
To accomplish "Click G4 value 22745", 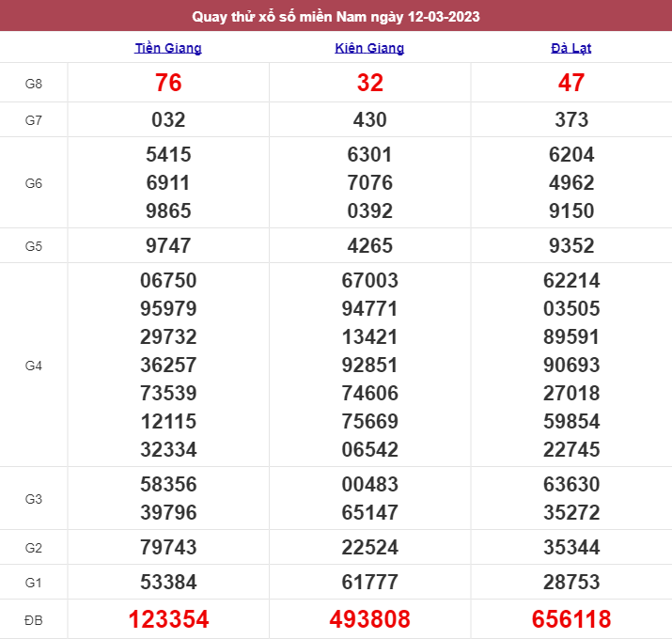I will point(571,449).
